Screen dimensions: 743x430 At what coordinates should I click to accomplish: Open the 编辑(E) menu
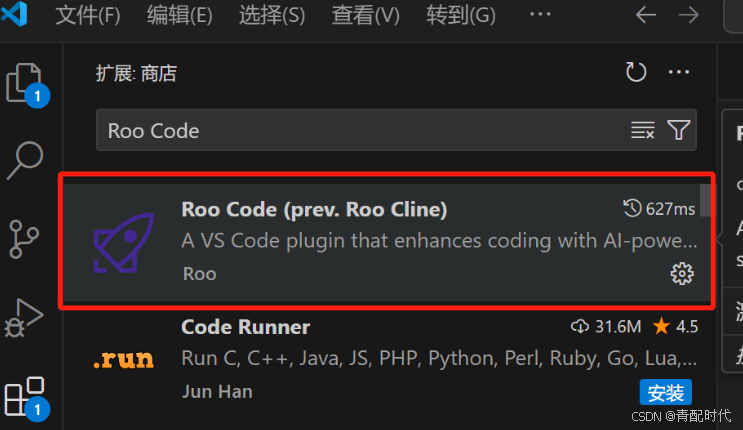tap(180, 15)
